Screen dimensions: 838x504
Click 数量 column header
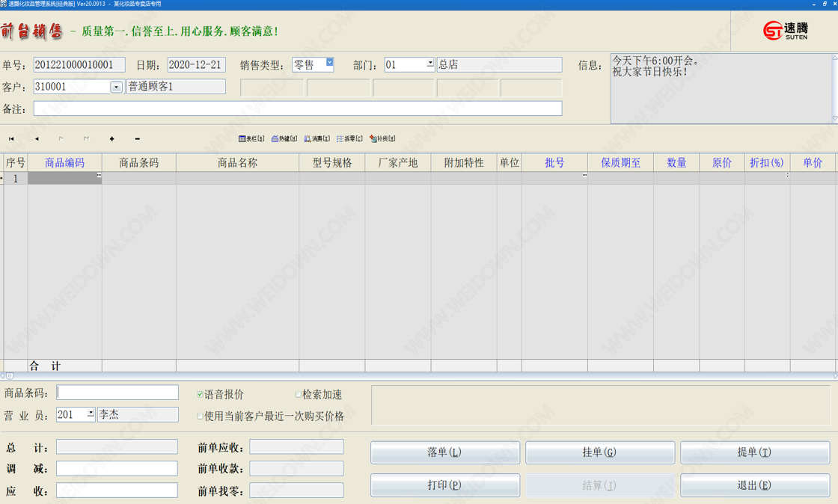tap(676, 163)
